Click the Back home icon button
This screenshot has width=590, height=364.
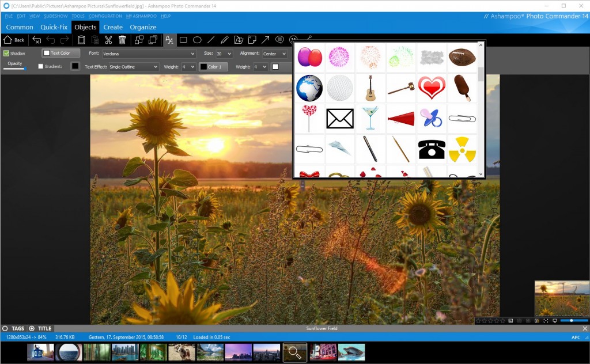14,40
